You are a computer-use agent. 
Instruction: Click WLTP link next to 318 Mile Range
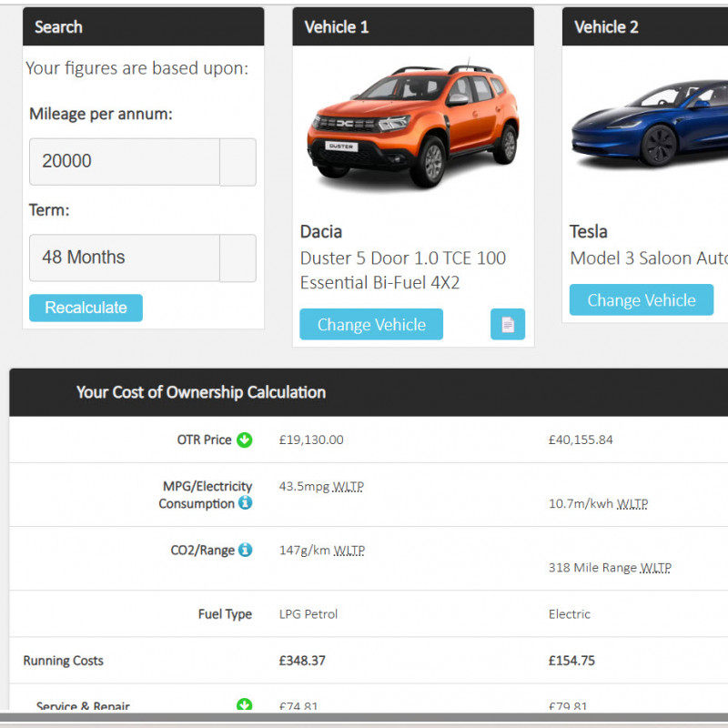[x=655, y=568]
